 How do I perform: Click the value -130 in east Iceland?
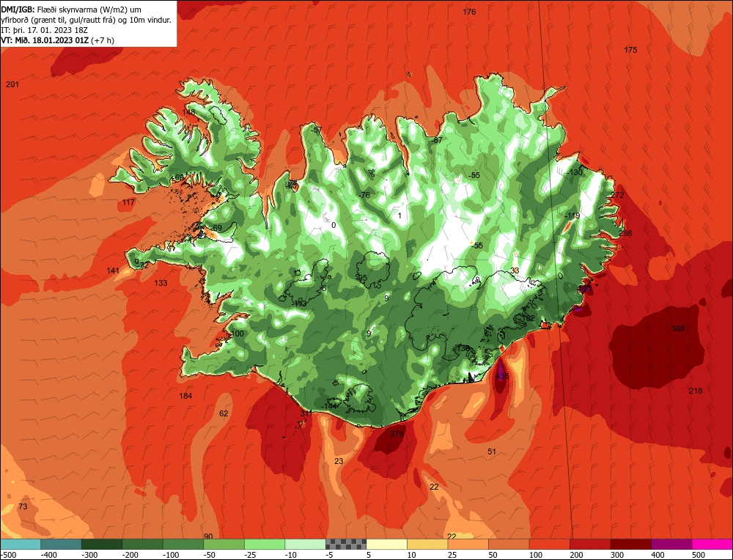click(x=575, y=172)
